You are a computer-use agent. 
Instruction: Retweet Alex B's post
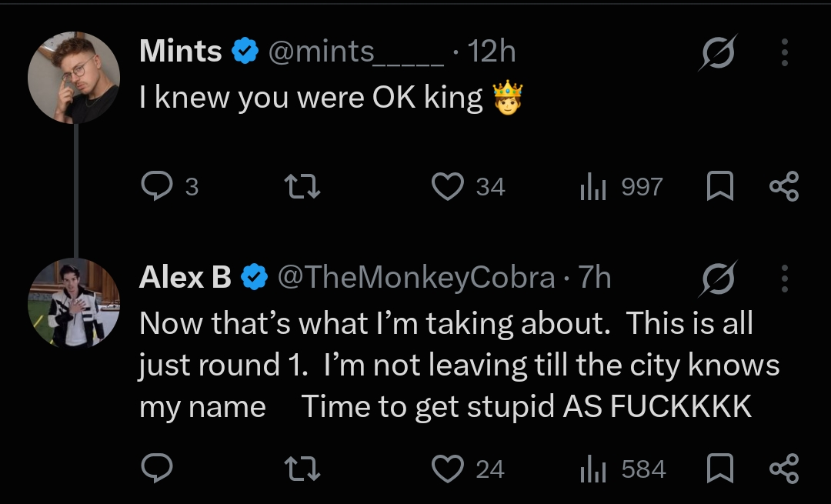click(302, 469)
